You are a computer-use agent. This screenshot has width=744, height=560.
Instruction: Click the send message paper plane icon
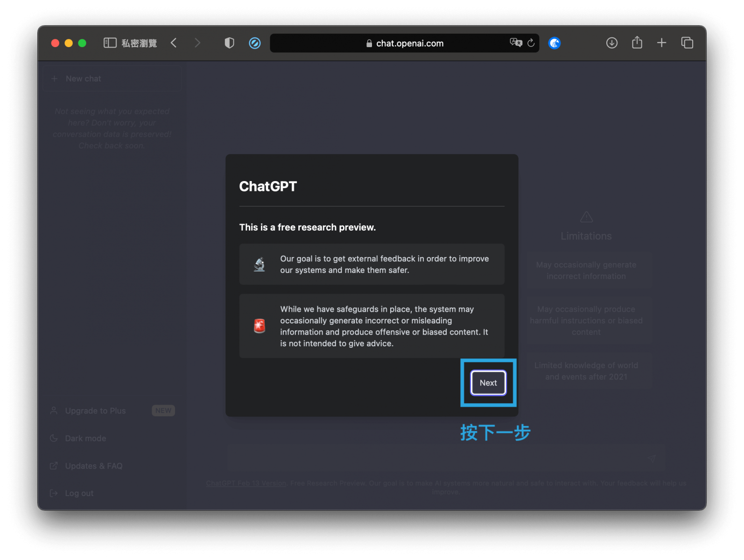652,458
